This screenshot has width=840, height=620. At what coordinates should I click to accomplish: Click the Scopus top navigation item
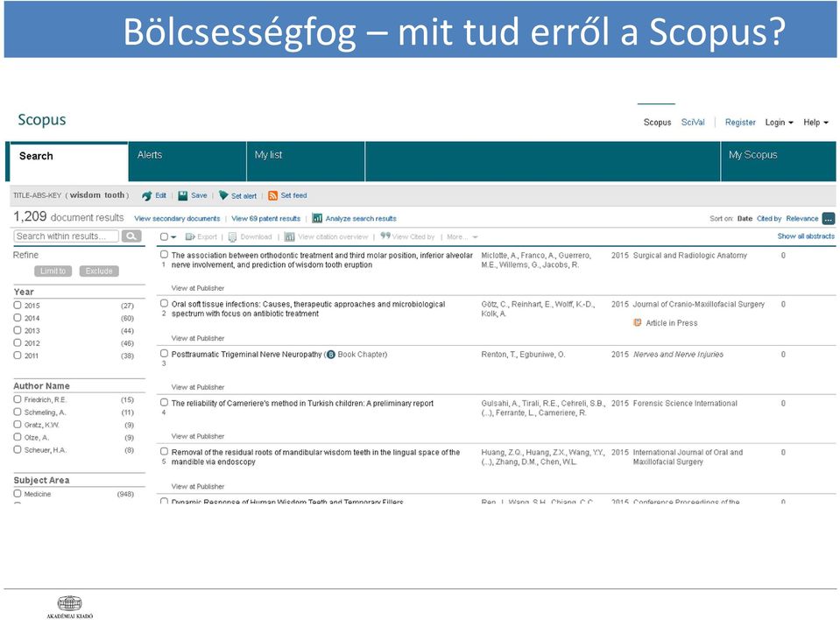657,122
